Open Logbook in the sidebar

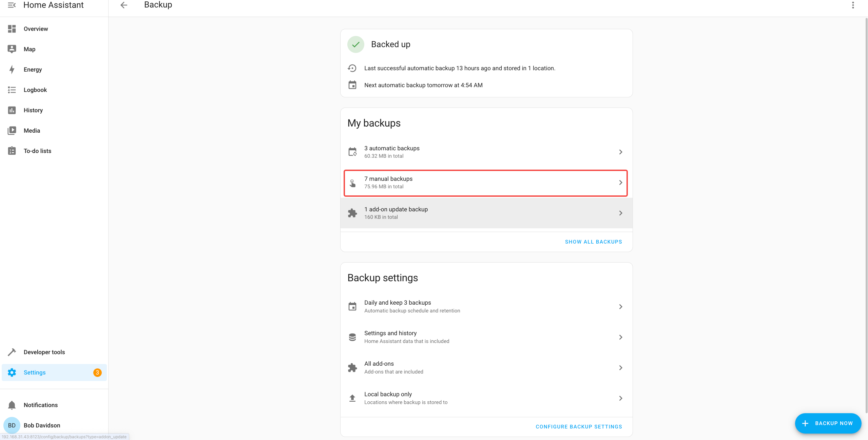(x=54, y=90)
